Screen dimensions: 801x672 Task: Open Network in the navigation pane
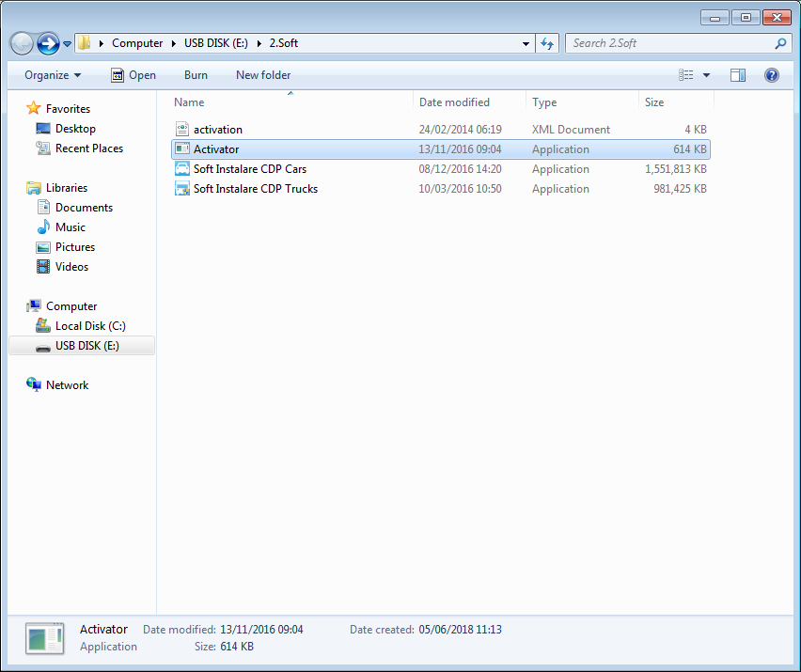(x=67, y=385)
